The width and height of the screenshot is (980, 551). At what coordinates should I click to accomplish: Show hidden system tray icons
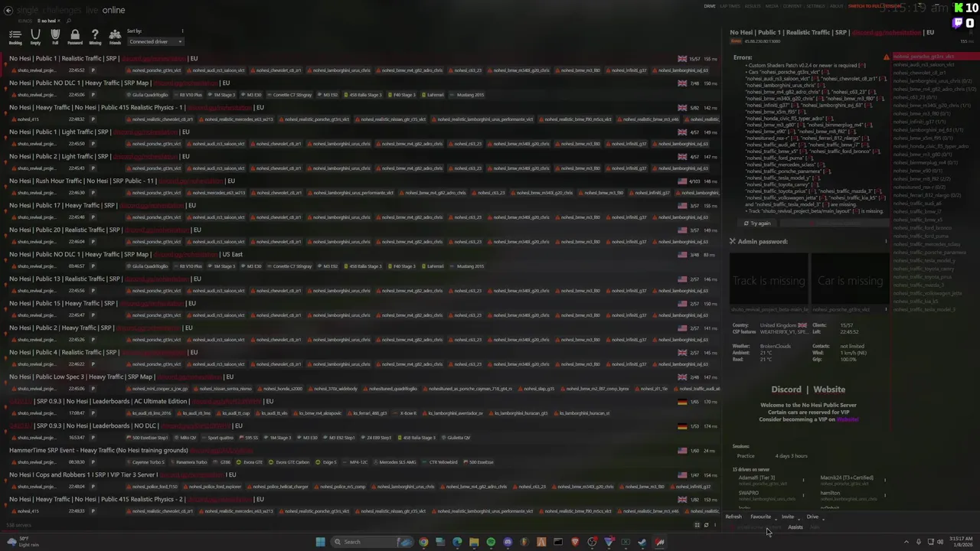906,542
